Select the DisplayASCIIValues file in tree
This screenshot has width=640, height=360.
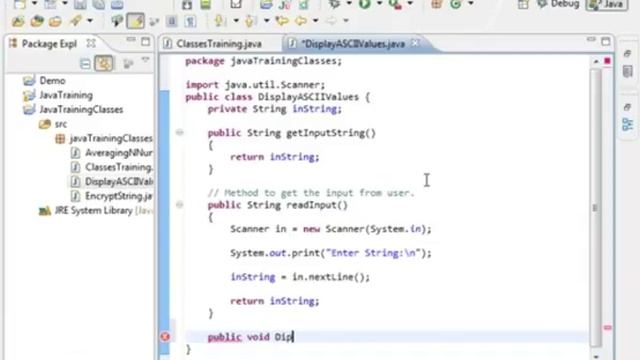tap(119, 182)
